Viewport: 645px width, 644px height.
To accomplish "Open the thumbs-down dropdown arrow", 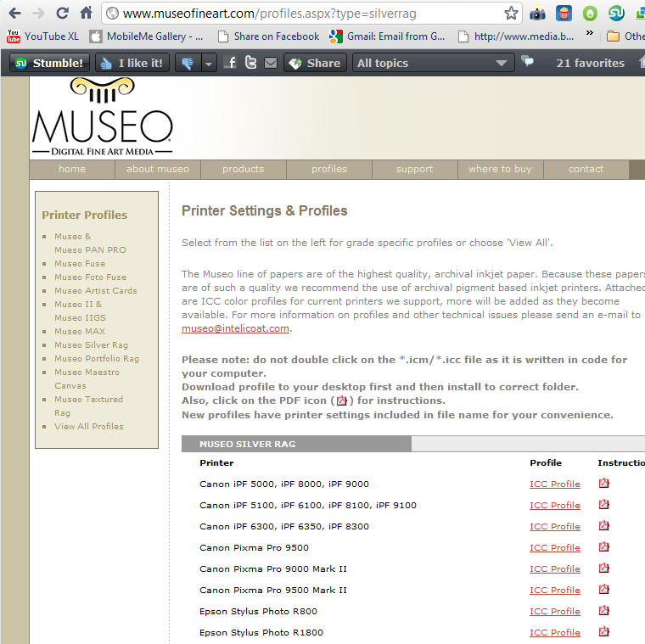I will click(x=209, y=64).
